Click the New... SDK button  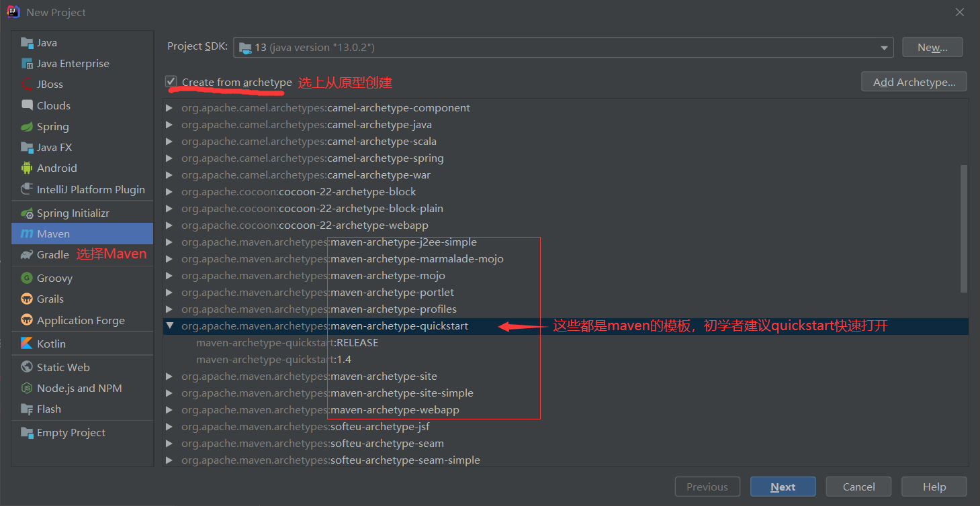(x=932, y=47)
